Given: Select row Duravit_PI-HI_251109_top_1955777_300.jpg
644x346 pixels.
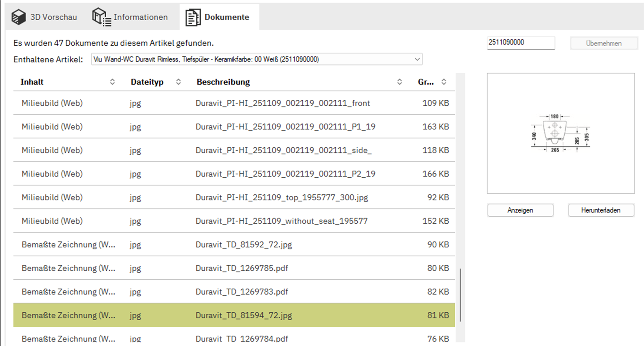Looking at the screenshot, I should (x=234, y=197).
